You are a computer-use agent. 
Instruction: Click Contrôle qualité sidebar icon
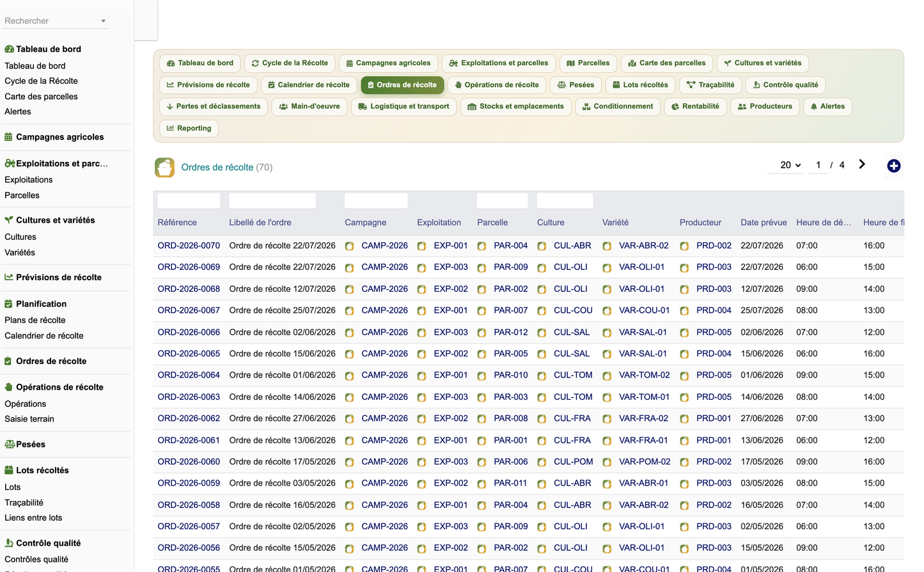[x=9, y=543]
